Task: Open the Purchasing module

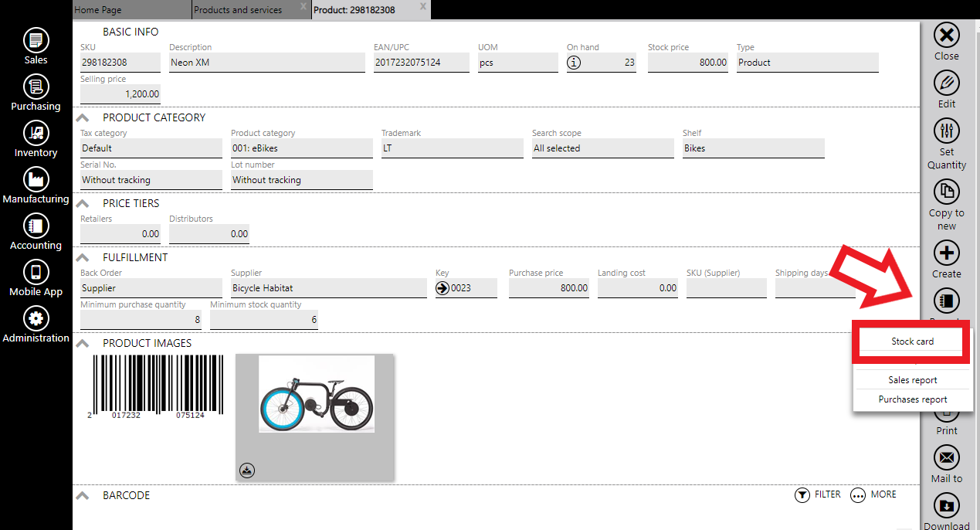Action: (x=36, y=87)
